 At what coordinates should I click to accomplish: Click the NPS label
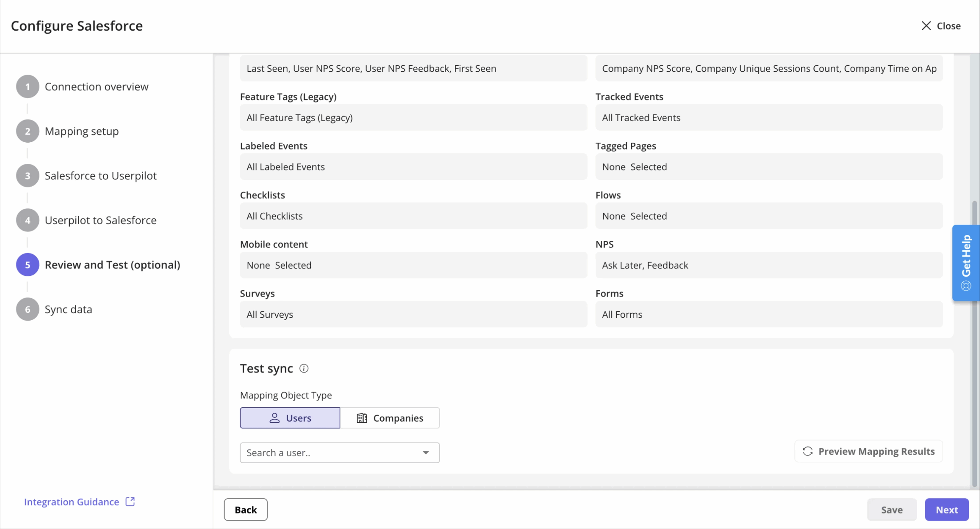point(604,244)
